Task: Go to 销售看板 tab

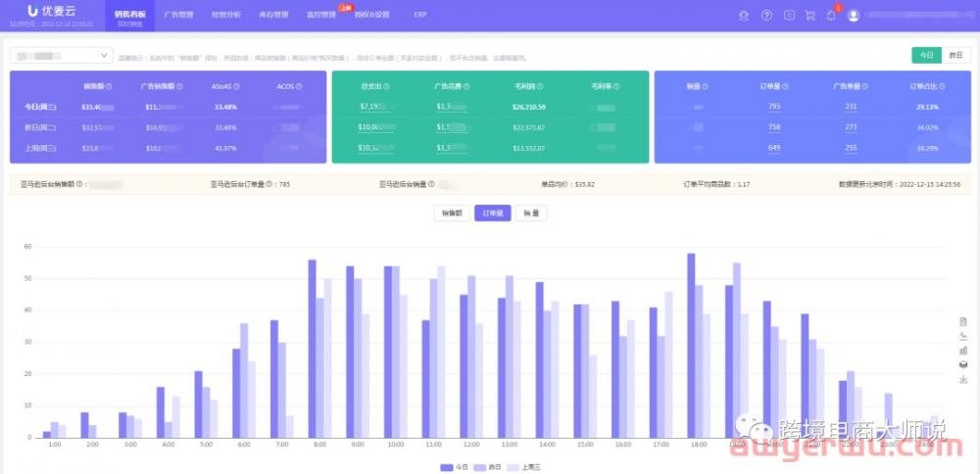Action: click(130, 16)
